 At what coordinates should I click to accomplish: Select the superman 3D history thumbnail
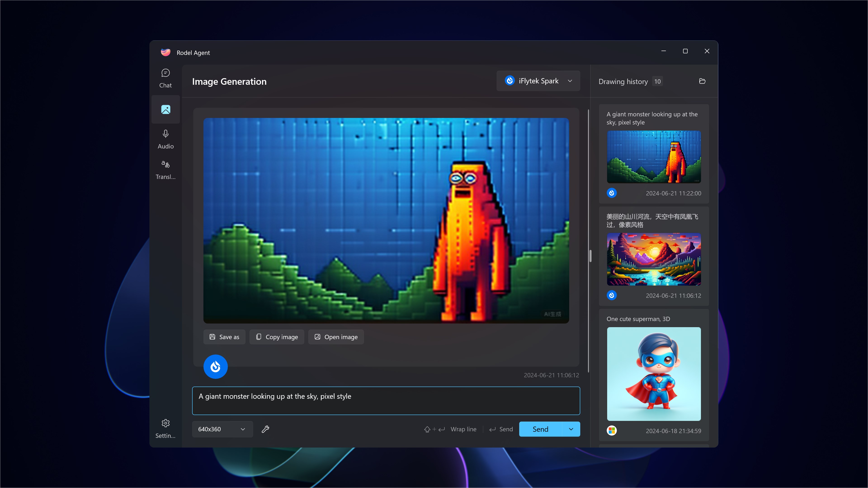[x=654, y=374]
